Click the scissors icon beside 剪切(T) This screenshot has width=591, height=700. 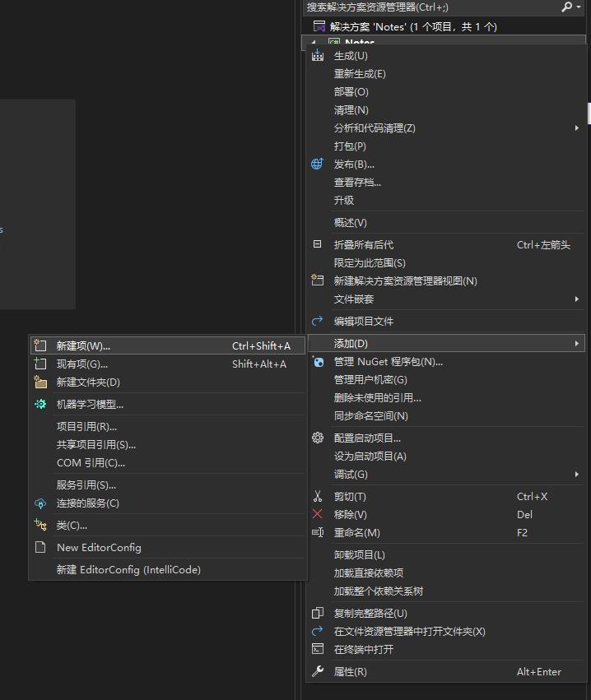point(318,496)
